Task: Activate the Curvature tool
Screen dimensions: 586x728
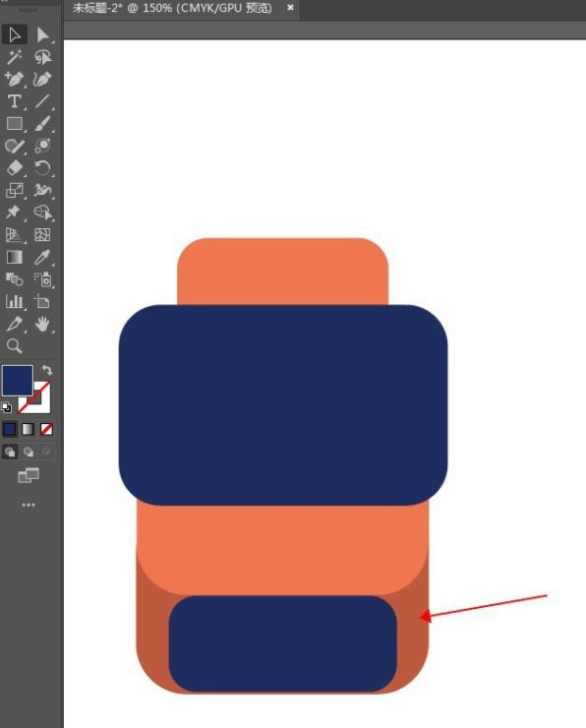Action: pos(42,80)
